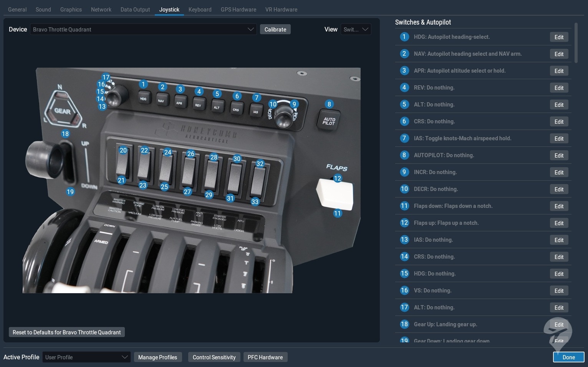
Task: Click marker 22 on second rocker switch
Action: tap(144, 150)
